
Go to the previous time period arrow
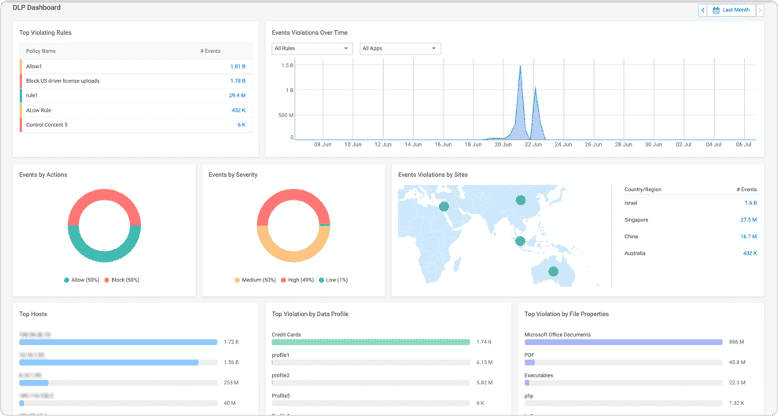703,10
